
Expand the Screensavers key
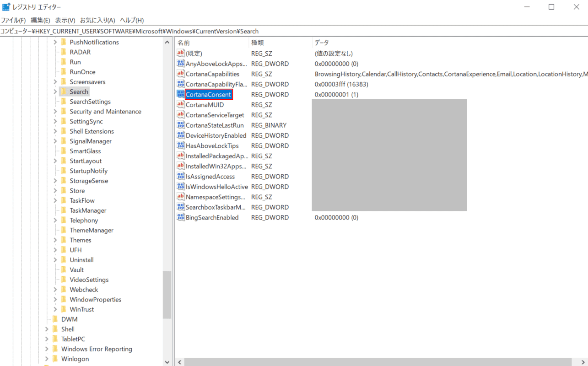pyautogui.click(x=55, y=82)
